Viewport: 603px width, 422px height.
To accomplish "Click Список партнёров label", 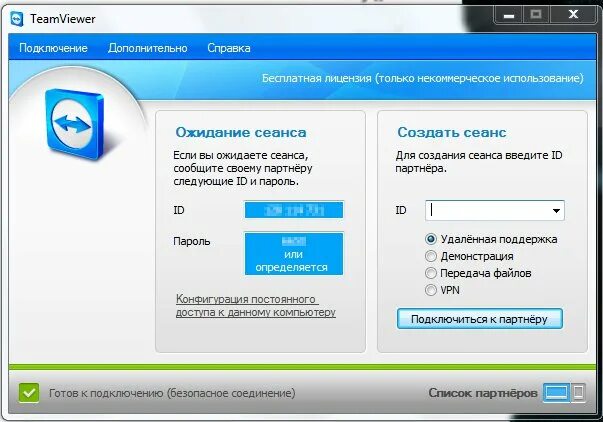I will click(483, 393).
